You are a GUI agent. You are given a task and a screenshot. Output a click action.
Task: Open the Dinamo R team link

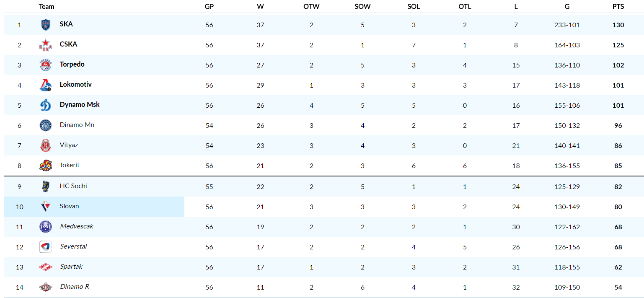(x=74, y=287)
